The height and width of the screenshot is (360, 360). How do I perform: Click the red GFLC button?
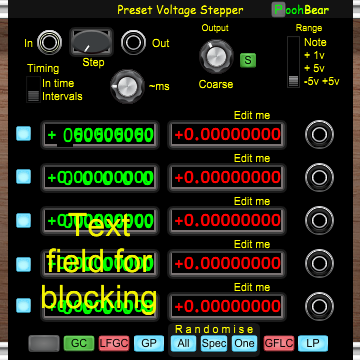[x=279, y=343]
